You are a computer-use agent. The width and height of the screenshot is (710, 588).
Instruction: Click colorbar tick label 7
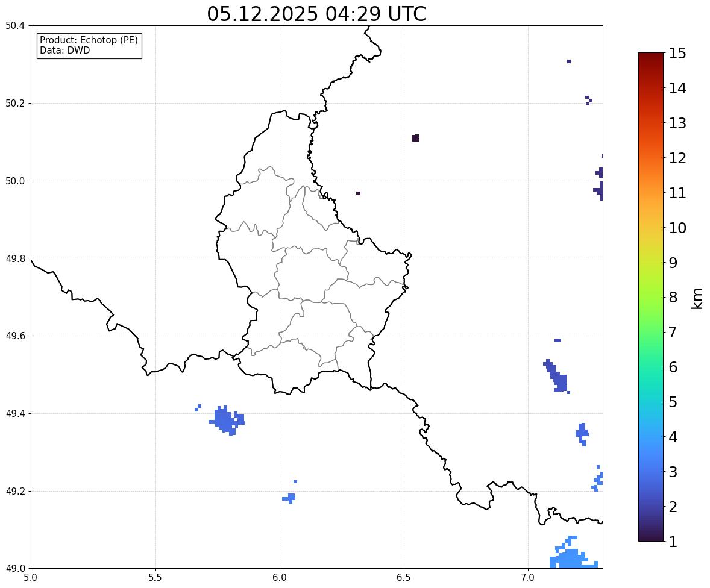(x=673, y=332)
